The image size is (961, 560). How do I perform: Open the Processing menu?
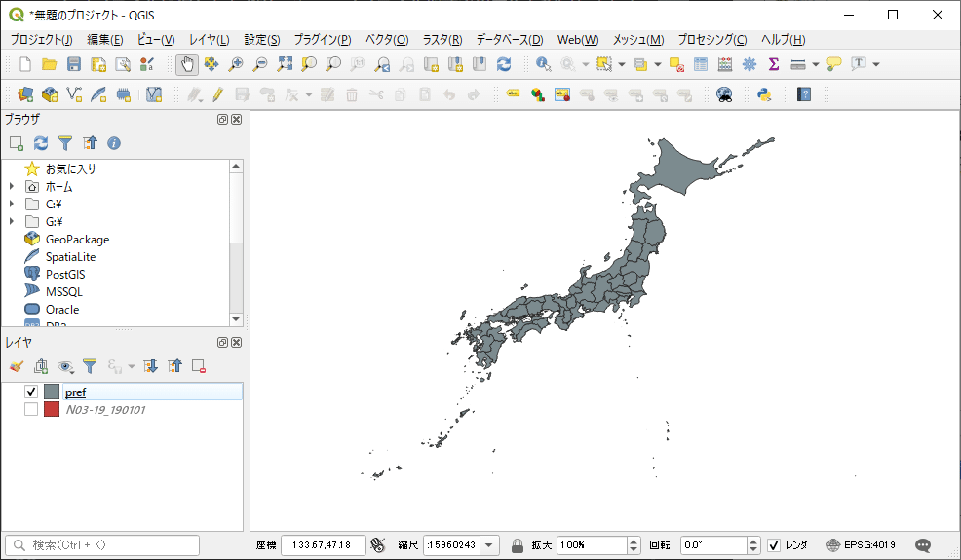[712, 40]
